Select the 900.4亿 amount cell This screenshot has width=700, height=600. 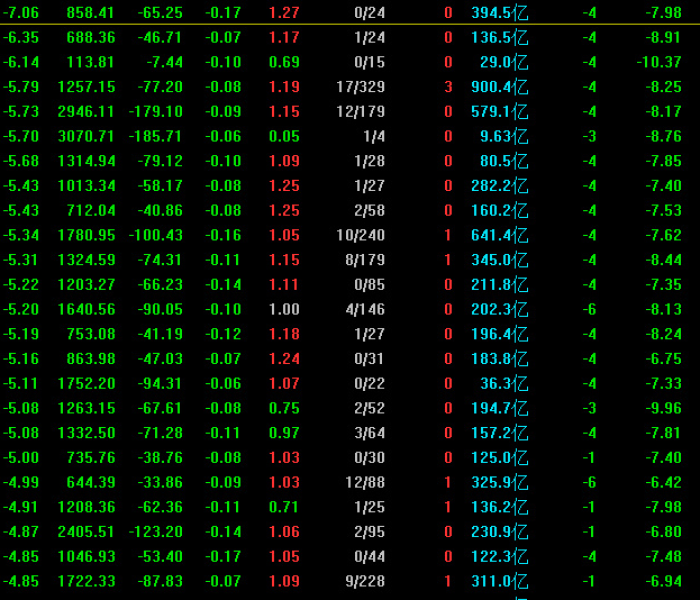point(499,86)
